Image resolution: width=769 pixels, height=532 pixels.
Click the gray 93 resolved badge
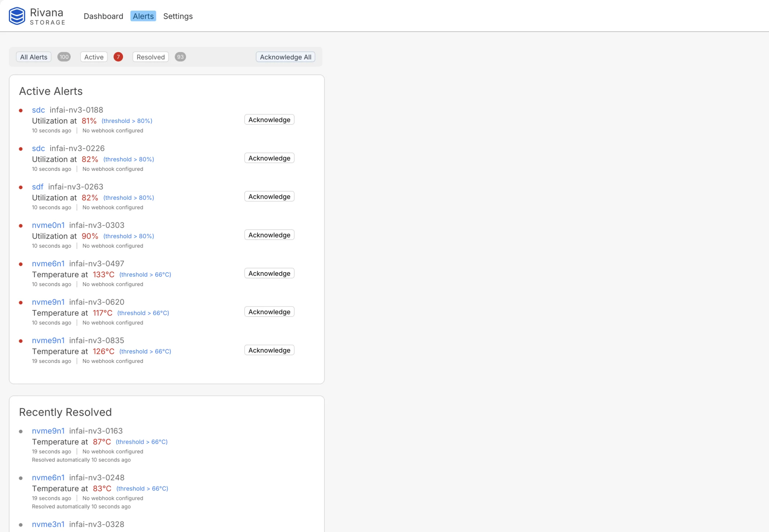click(x=180, y=57)
